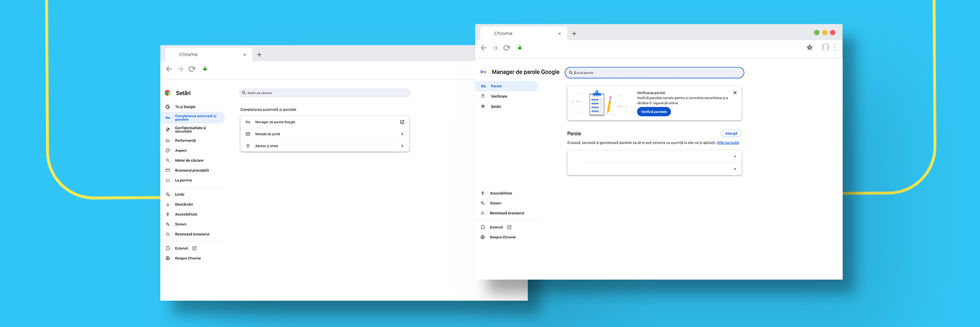The height and width of the screenshot is (327, 980).
Task: Open Confidențialitate și securitate settings section
Action: point(190,130)
